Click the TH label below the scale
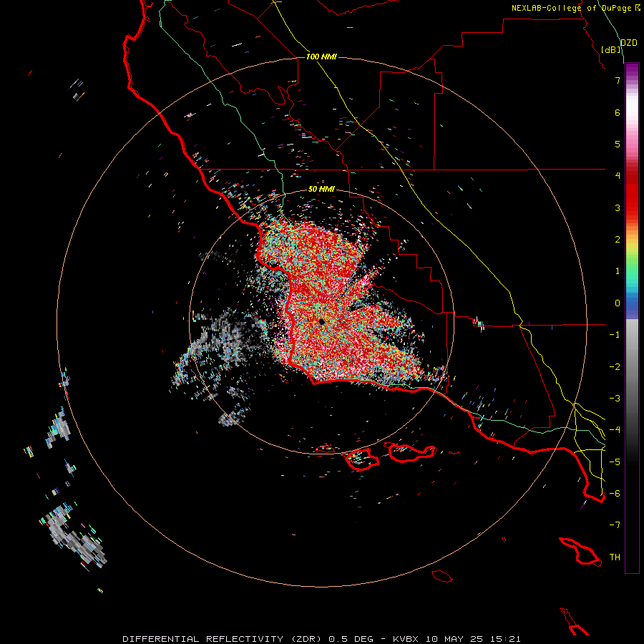The image size is (644, 644). (615, 557)
